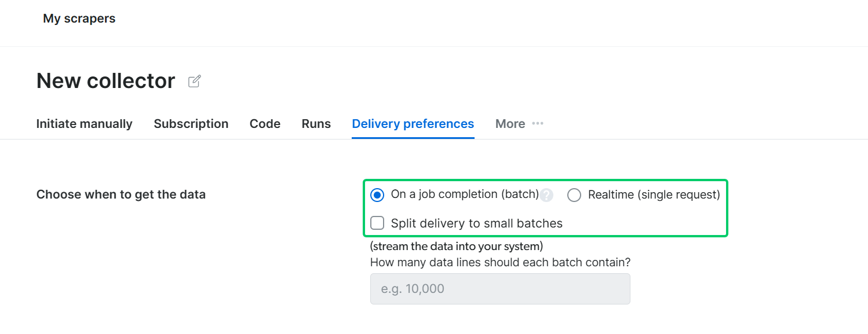Click the My scrapers breadcrumb link
868x334 pixels.
(x=79, y=19)
